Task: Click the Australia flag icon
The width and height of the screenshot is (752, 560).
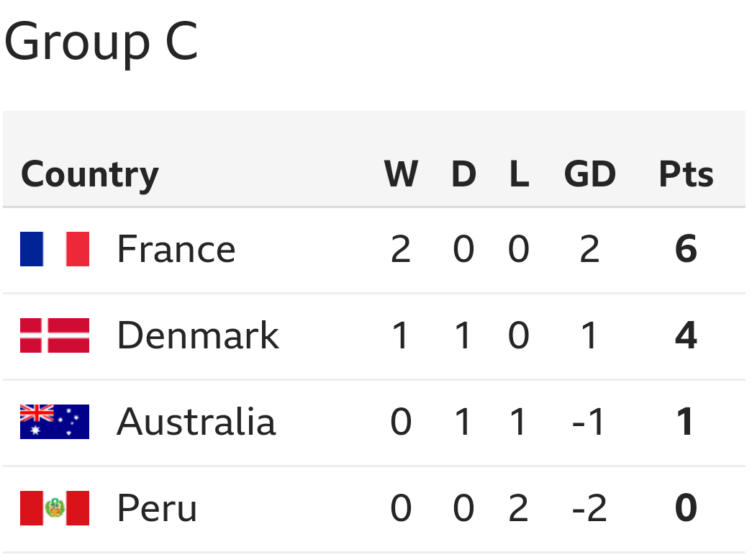Action: (55, 422)
